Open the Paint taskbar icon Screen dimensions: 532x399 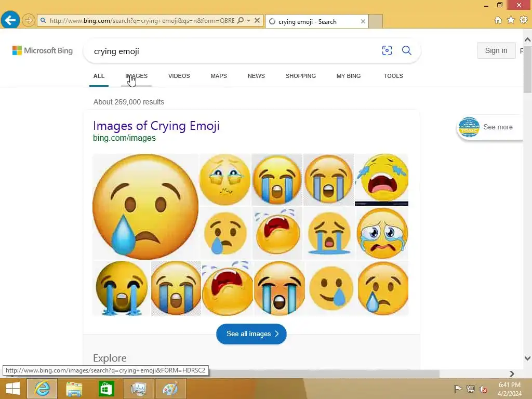click(170, 389)
